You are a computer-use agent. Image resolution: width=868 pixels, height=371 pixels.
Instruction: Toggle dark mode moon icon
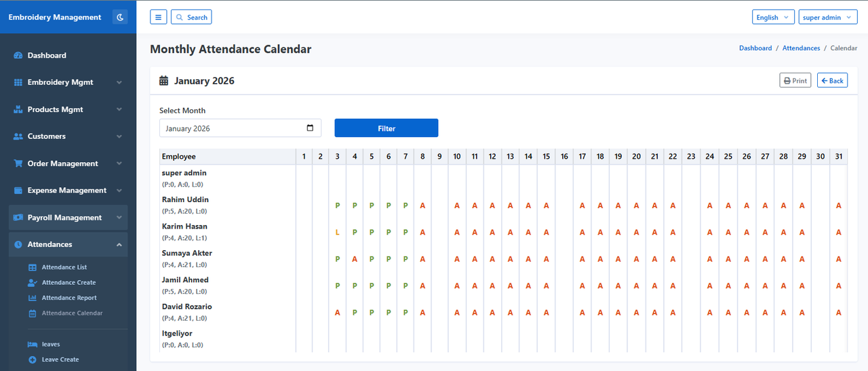pos(120,17)
